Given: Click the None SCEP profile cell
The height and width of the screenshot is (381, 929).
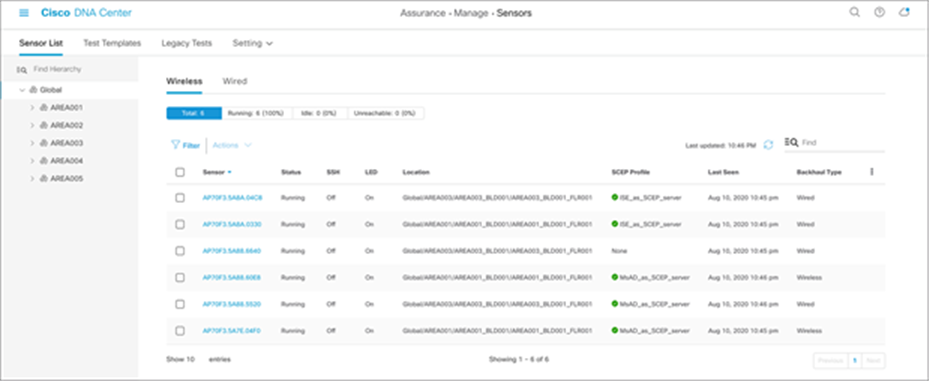Looking at the screenshot, I should point(619,251).
